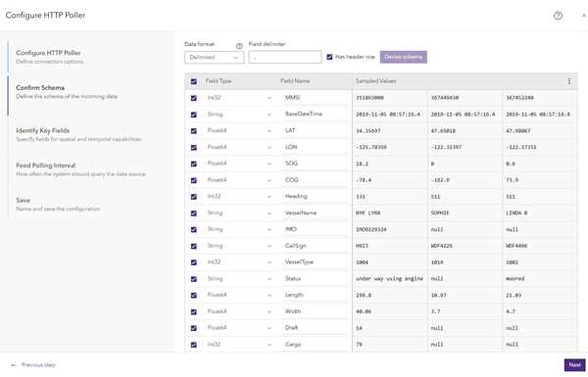Edit the MMSI field name input

pyautogui.click(x=315, y=98)
